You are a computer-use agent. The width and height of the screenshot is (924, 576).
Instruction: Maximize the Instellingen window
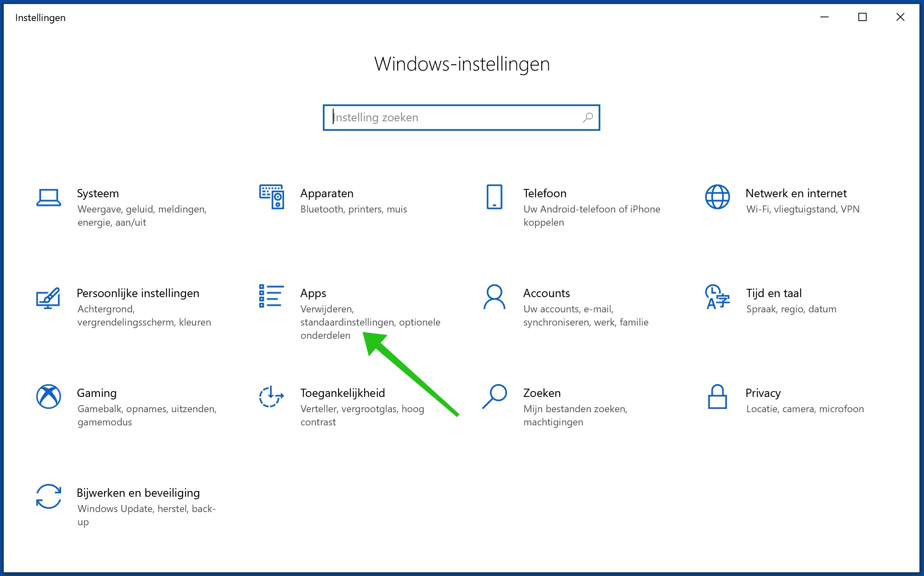pos(862,17)
